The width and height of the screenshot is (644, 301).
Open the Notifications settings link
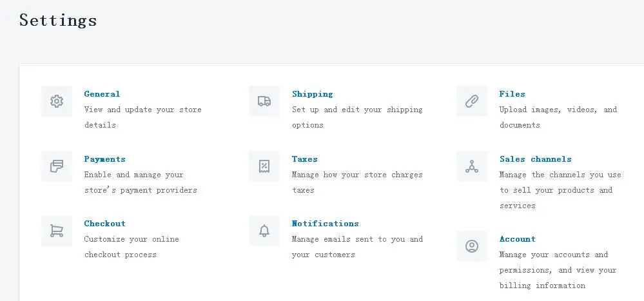pos(326,224)
